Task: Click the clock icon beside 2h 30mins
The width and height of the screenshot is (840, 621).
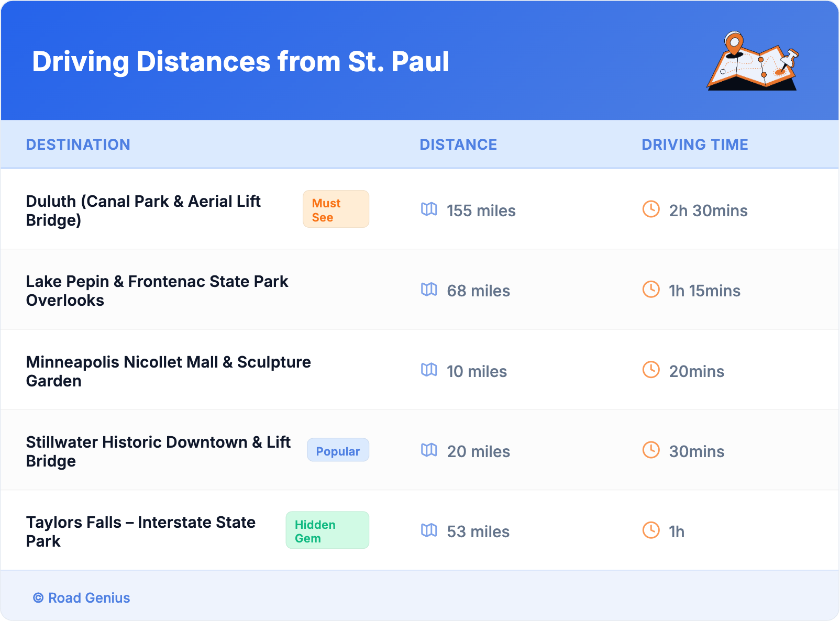Action: (651, 209)
